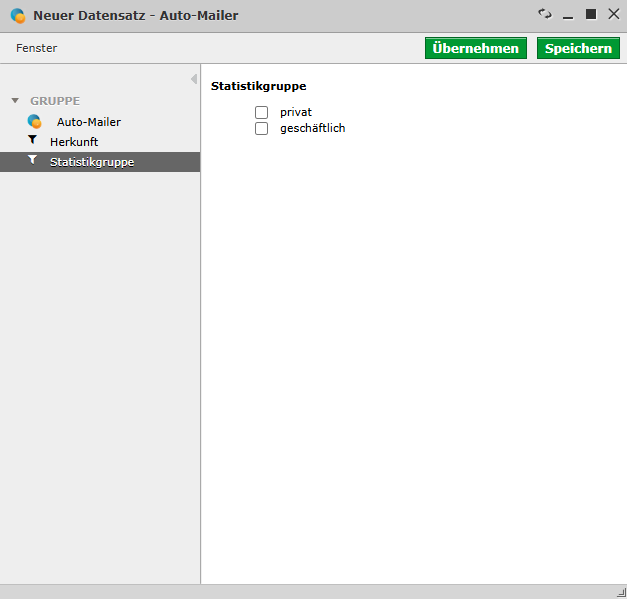
Task: Click the GRUPPE group header
Action: (x=55, y=101)
